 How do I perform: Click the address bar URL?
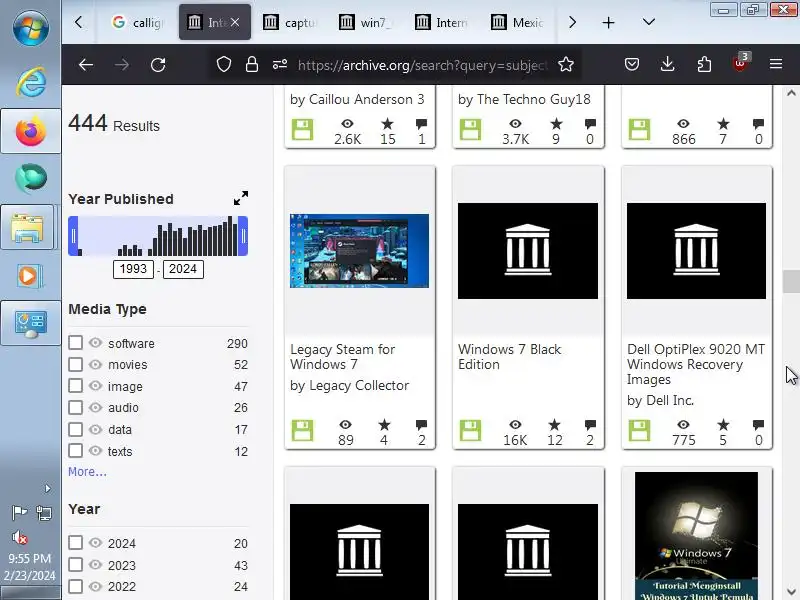tap(422, 65)
